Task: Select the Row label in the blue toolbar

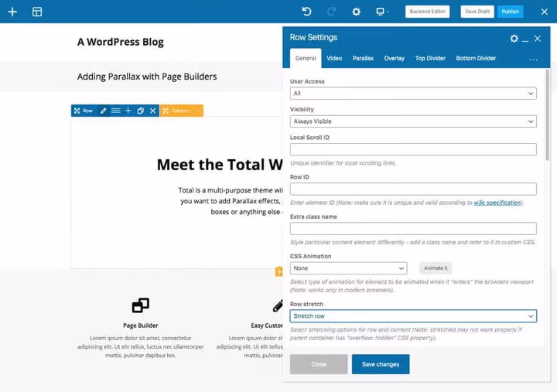Action: click(x=87, y=111)
